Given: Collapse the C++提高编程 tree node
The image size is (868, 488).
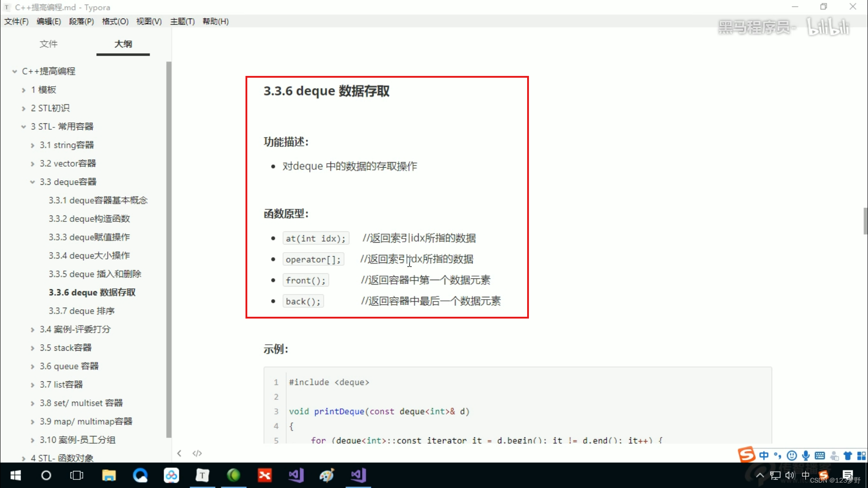Looking at the screenshot, I should click(14, 71).
